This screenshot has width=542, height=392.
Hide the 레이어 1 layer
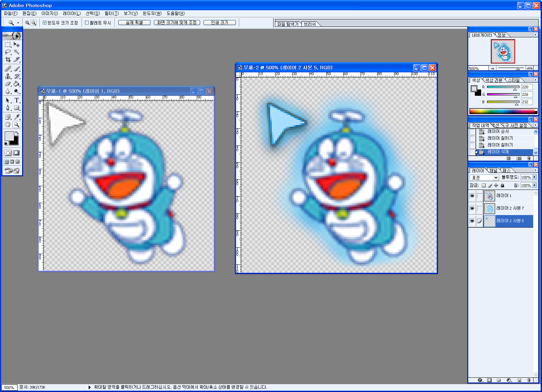point(472,196)
